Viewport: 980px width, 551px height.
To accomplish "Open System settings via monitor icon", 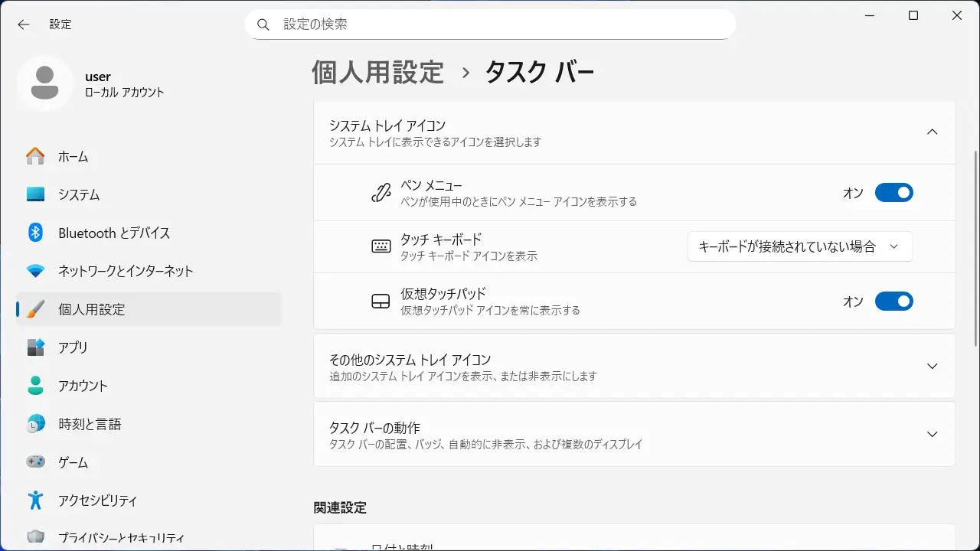I will click(x=35, y=194).
